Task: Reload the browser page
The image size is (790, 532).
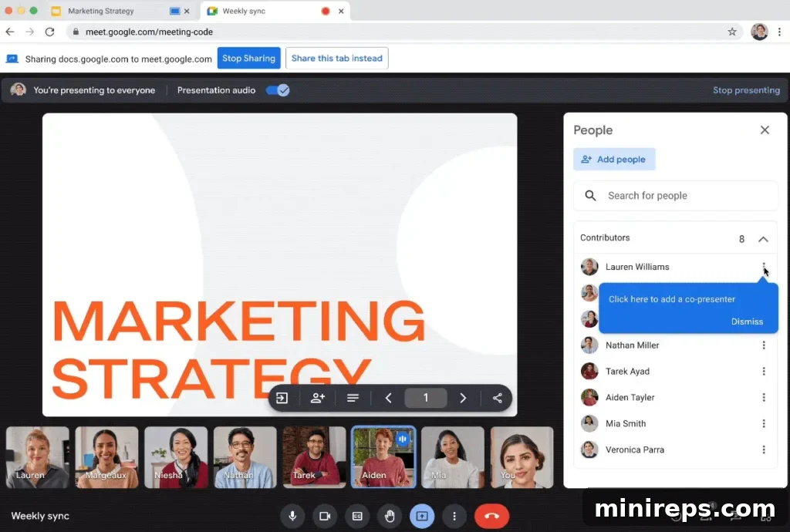Action: tap(49, 32)
